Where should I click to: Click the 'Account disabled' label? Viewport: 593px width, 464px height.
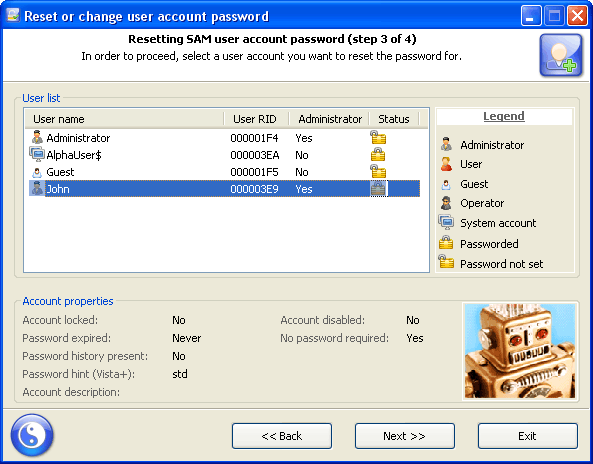click(323, 320)
